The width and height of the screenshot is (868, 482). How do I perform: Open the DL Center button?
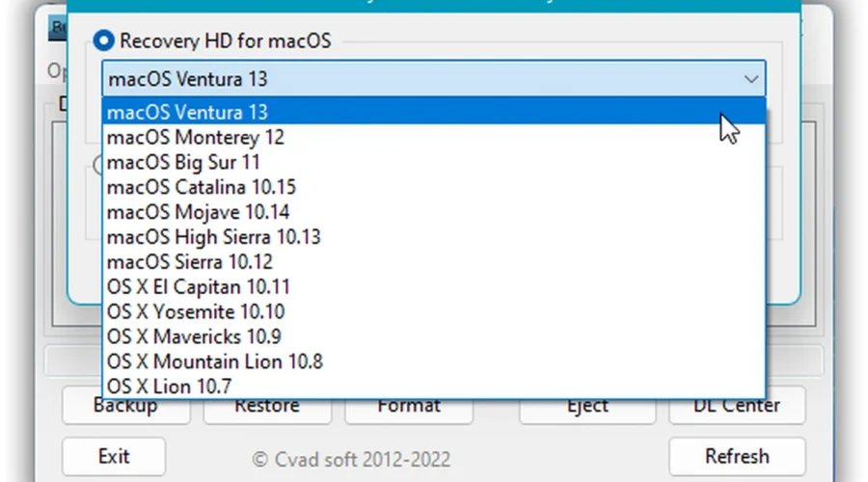[737, 410]
